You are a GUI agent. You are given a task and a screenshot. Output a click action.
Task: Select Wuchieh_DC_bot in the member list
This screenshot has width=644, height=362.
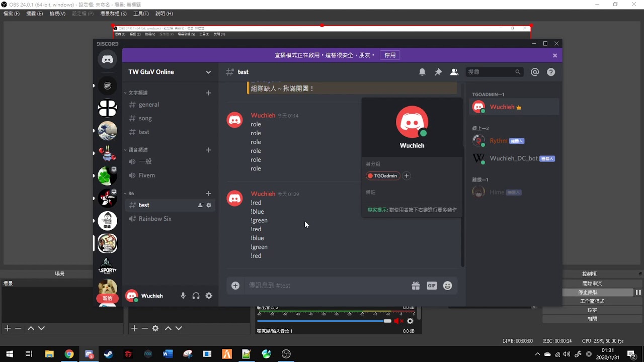pos(514,158)
